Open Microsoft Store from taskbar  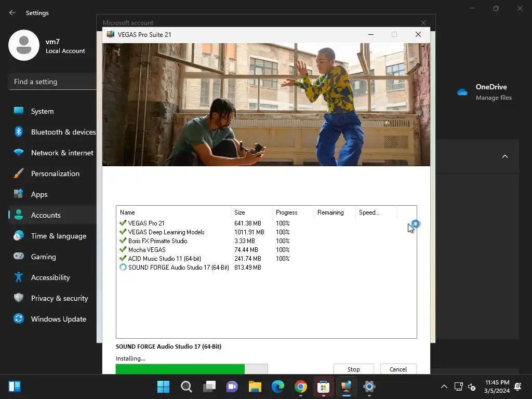point(323,387)
